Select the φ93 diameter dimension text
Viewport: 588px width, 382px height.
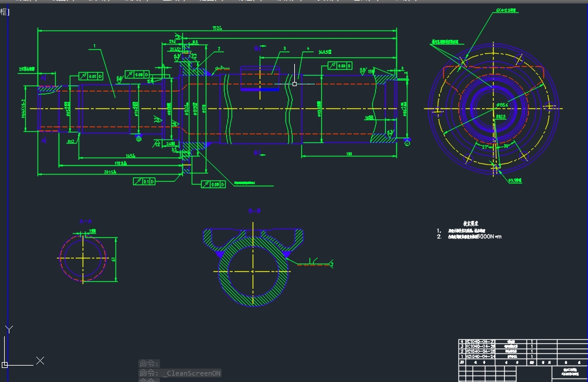pos(319,109)
